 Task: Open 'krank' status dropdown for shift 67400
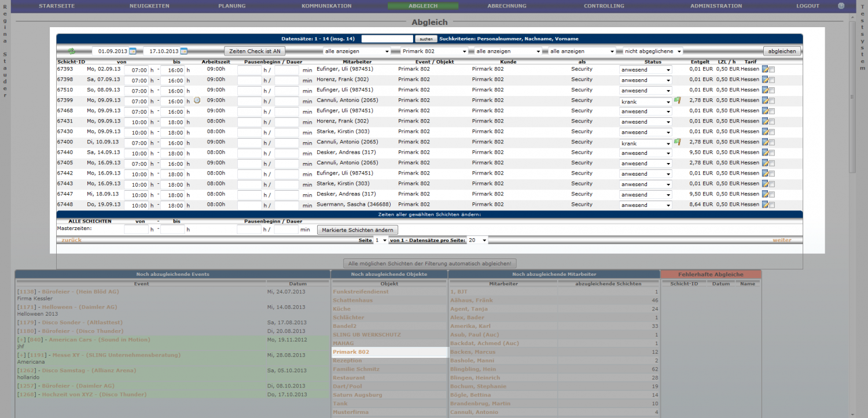tap(646, 143)
